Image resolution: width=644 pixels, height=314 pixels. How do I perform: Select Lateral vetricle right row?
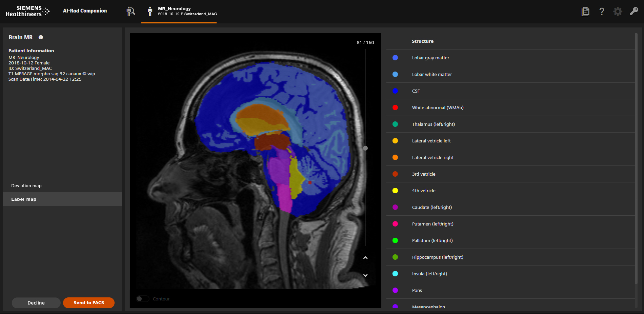(x=510, y=157)
